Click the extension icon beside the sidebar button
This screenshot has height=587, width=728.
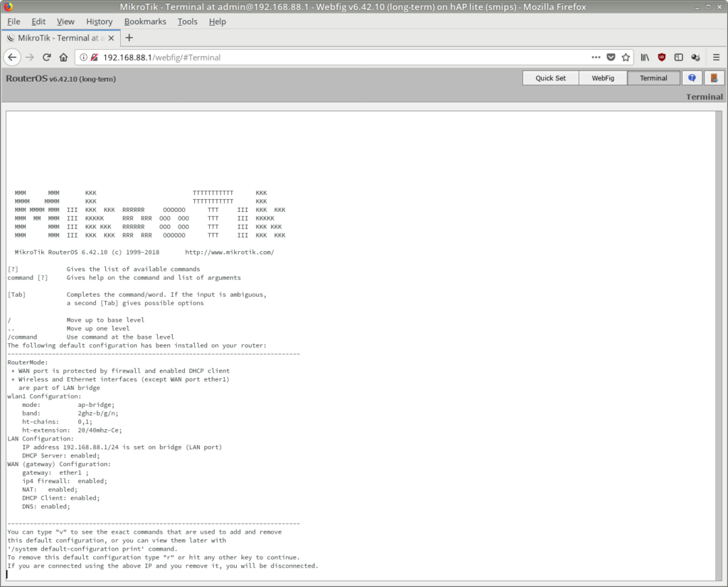point(695,57)
